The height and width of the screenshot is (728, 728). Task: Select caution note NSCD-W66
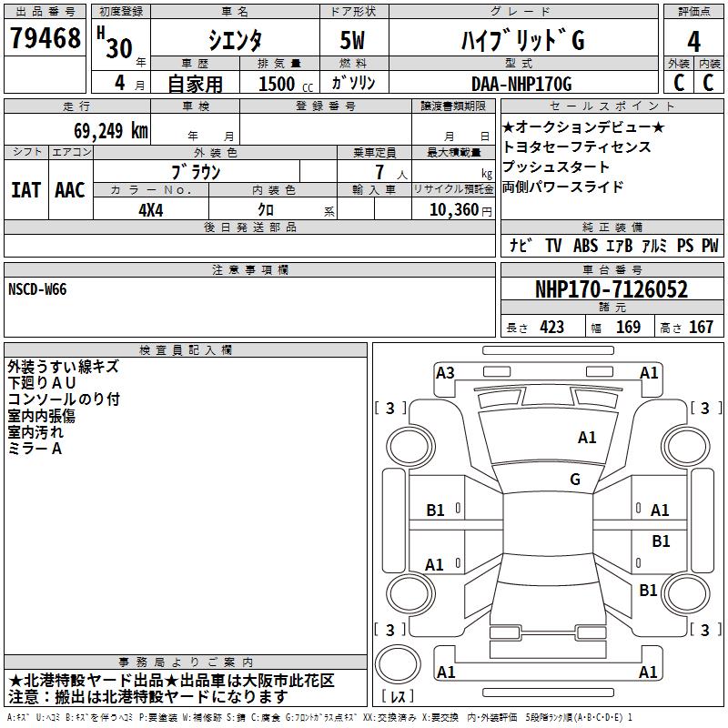coord(37,289)
